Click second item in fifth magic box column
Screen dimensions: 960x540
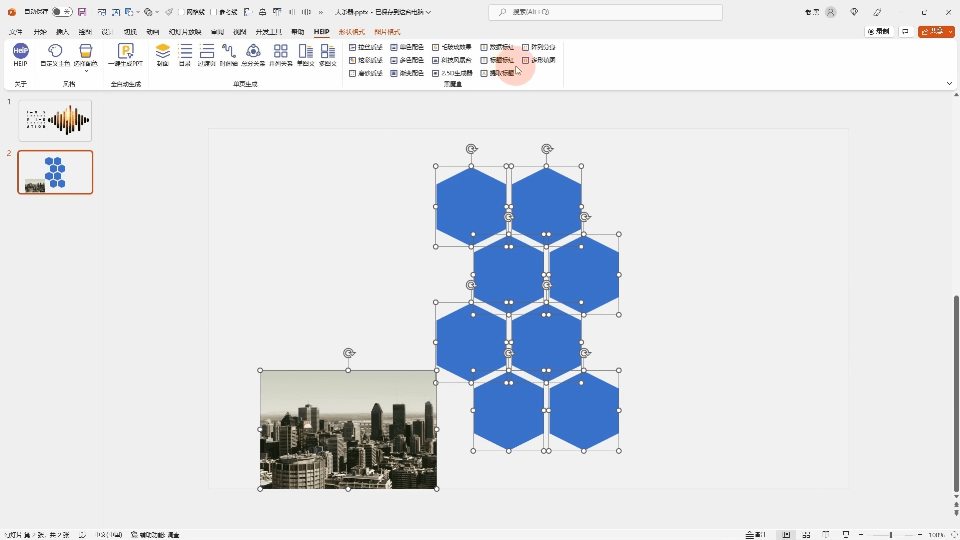539,60
